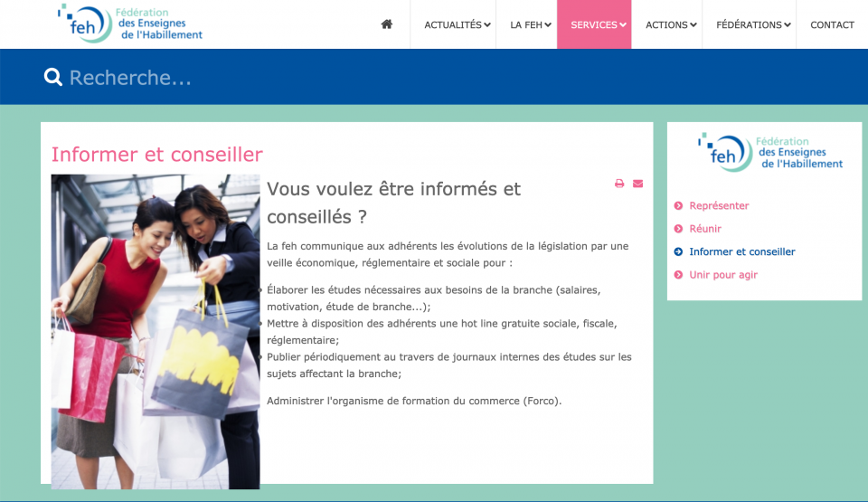Click the home icon in the navigation bar

point(387,24)
